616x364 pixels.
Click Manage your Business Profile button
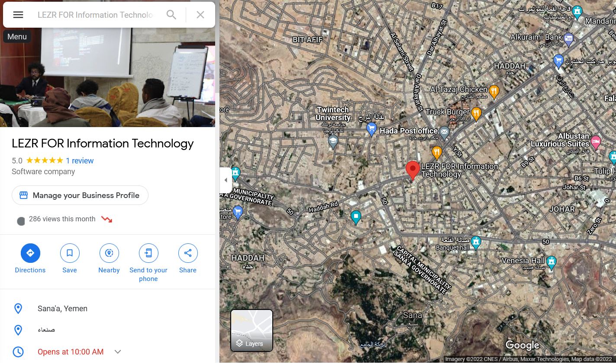tap(80, 195)
